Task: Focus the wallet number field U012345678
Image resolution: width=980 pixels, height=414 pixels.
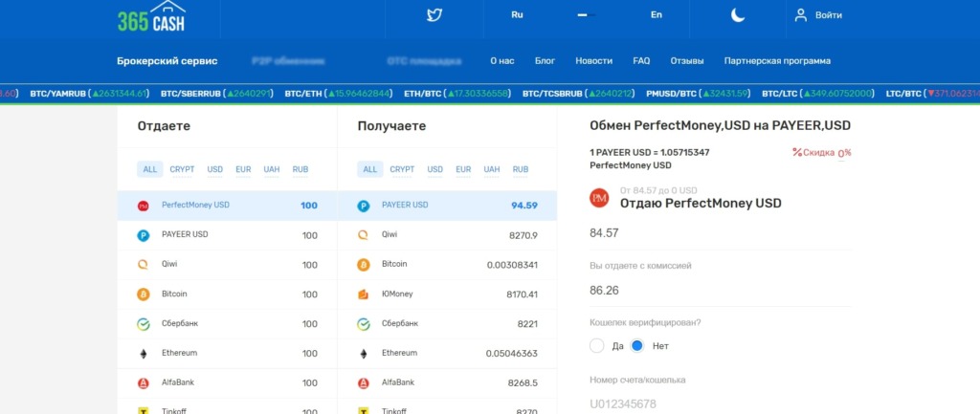Action: (x=720, y=404)
